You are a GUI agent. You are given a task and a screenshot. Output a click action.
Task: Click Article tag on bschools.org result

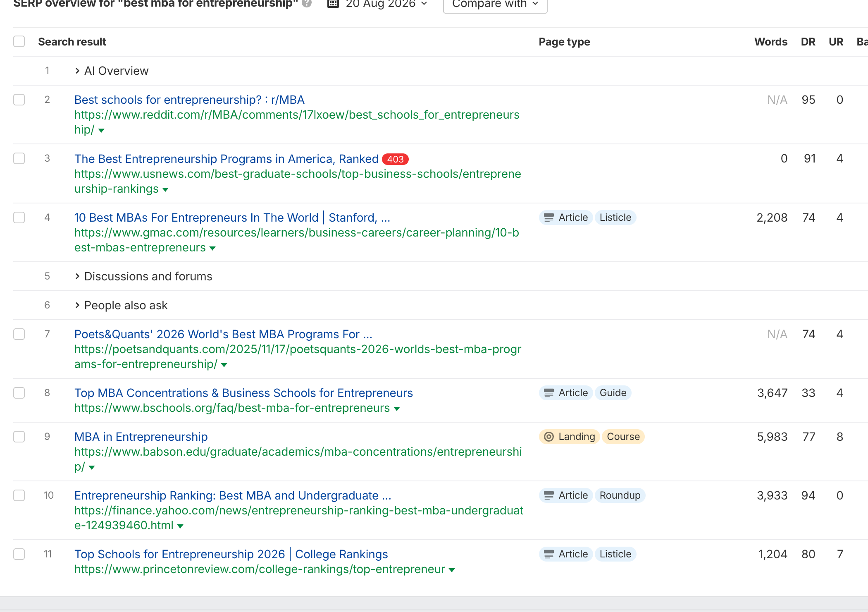(566, 393)
